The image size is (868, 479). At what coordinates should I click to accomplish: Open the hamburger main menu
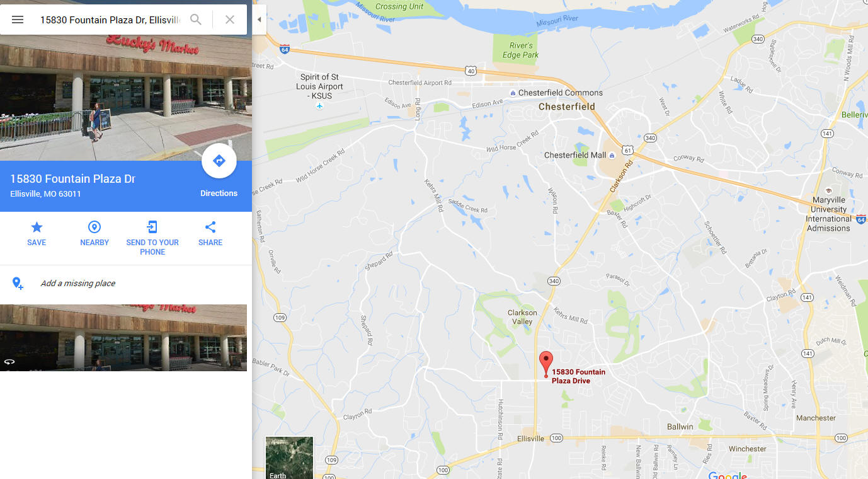[x=18, y=20]
